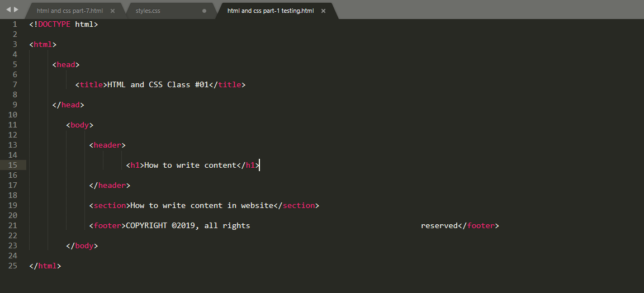Screen dimensions: 644x293
Task: Close html and css part-1 testing.html tab
Action: click(x=323, y=11)
